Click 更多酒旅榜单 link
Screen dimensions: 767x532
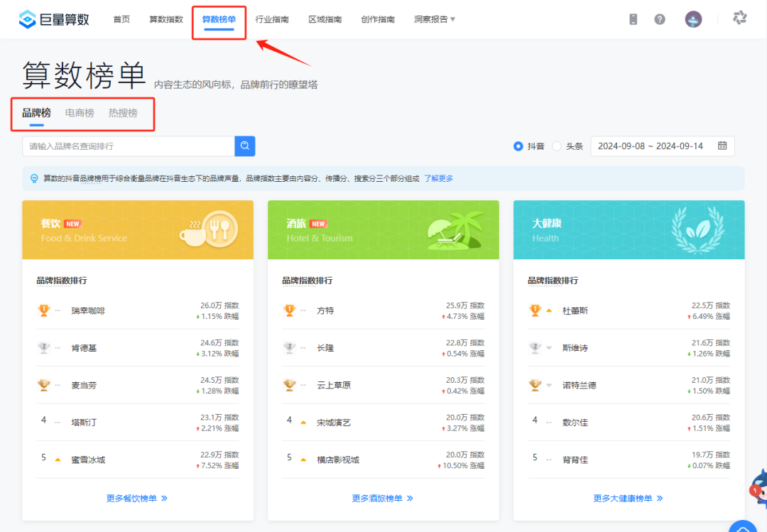[x=383, y=498]
